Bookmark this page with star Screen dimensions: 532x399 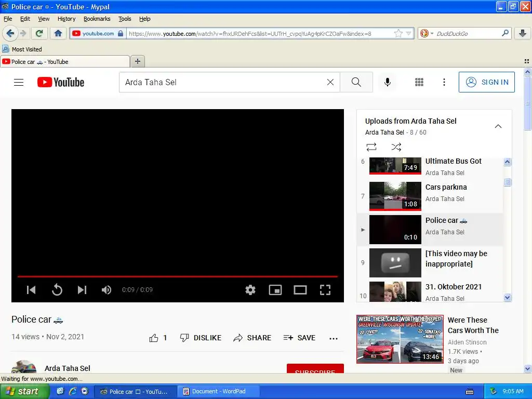[x=398, y=33]
